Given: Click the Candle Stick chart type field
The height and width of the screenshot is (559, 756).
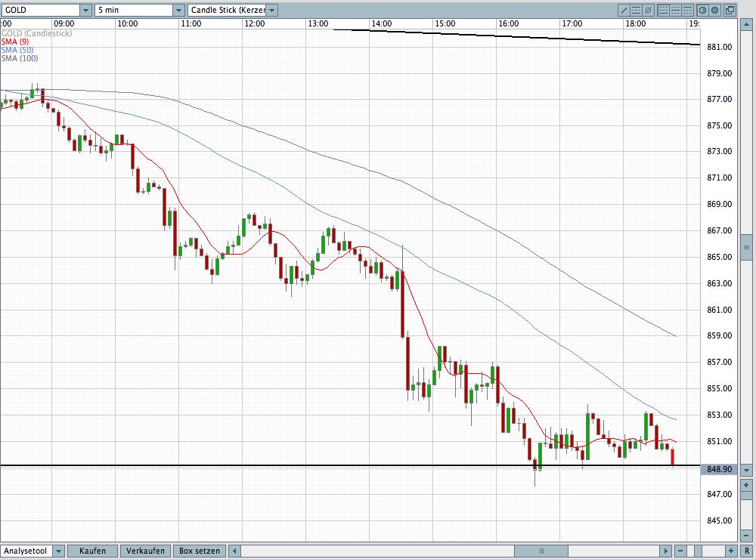Looking at the screenshot, I should click(227, 10).
